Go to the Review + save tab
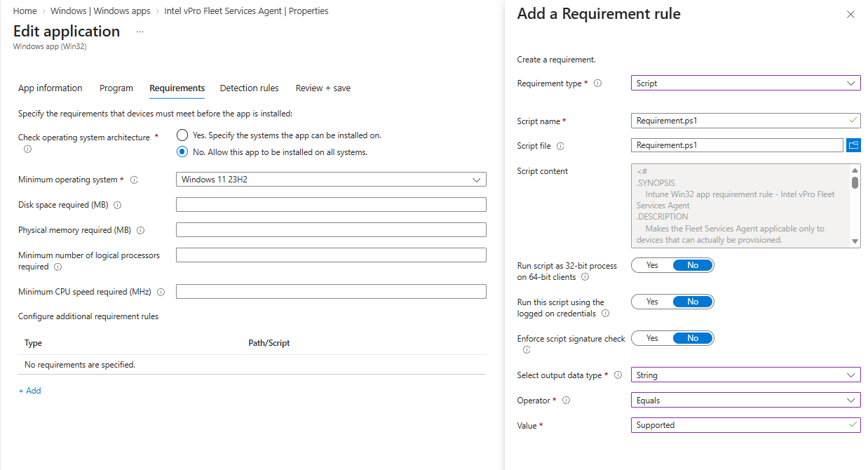This screenshot has height=470, width=868. click(323, 88)
